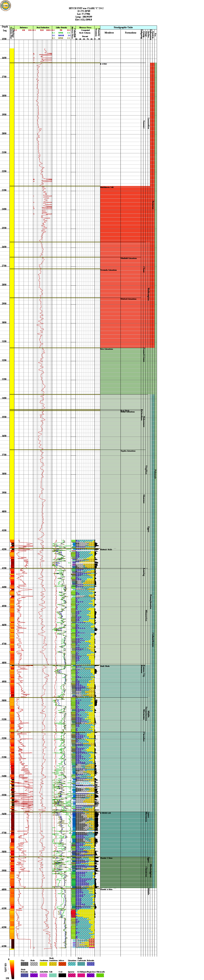This screenshot has width=204, height=980.
Task: Click the Stark Shale member label
Action: click(x=105, y=666)
